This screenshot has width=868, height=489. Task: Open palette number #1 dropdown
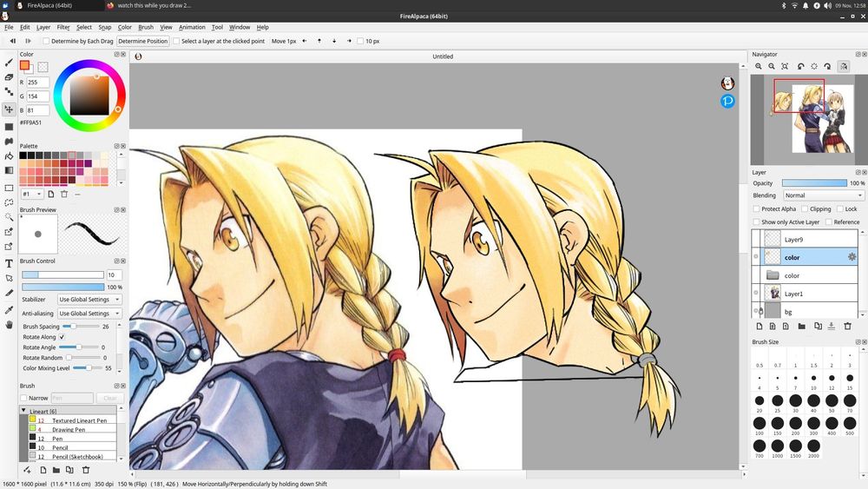tap(32, 194)
